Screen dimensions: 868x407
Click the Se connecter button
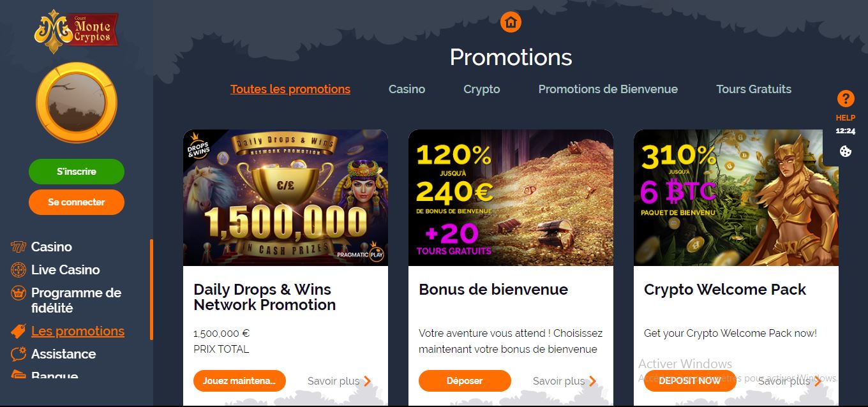[x=77, y=202]
